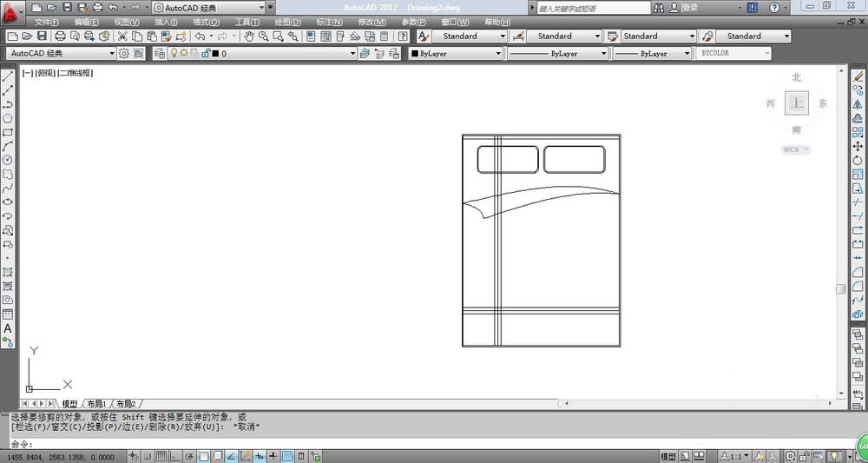
Task: Select the Polygon draw tool
Action: click(x=8, y=118)
